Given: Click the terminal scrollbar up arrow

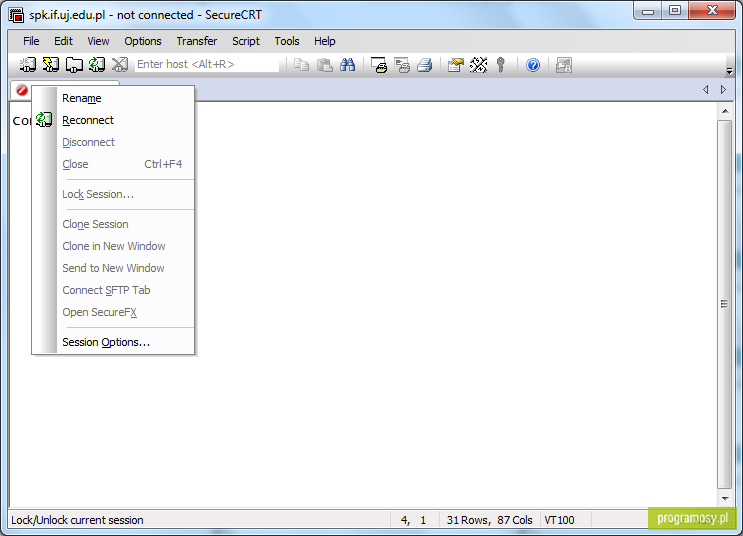Looking at the screenshot, I should (725, 111).
